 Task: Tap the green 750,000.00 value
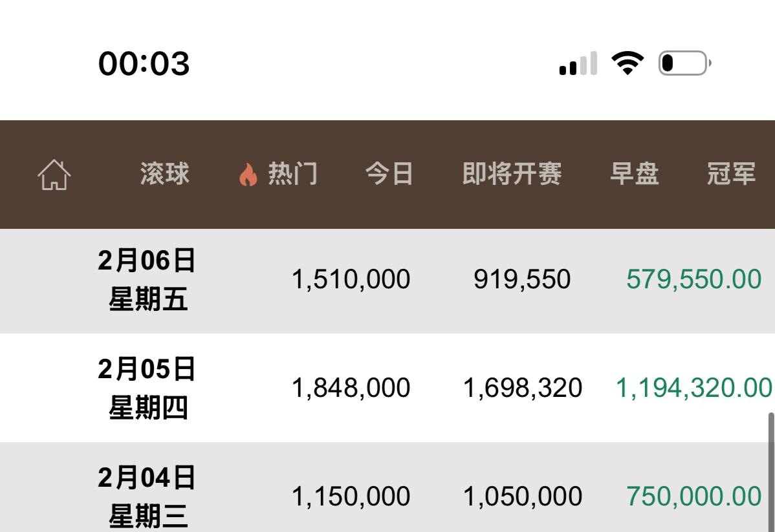pyautogui.click(x=693, y=496)
